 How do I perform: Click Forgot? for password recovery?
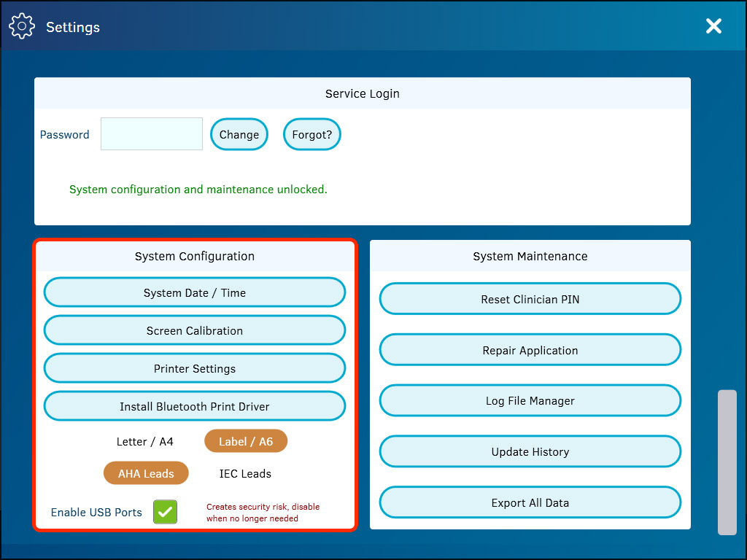[x=311, y=134]
